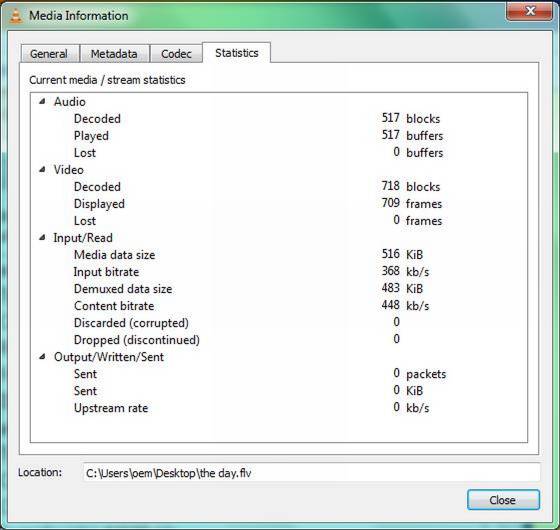
Task: Click into the Location path field
Action: click(x=311, y=473)
